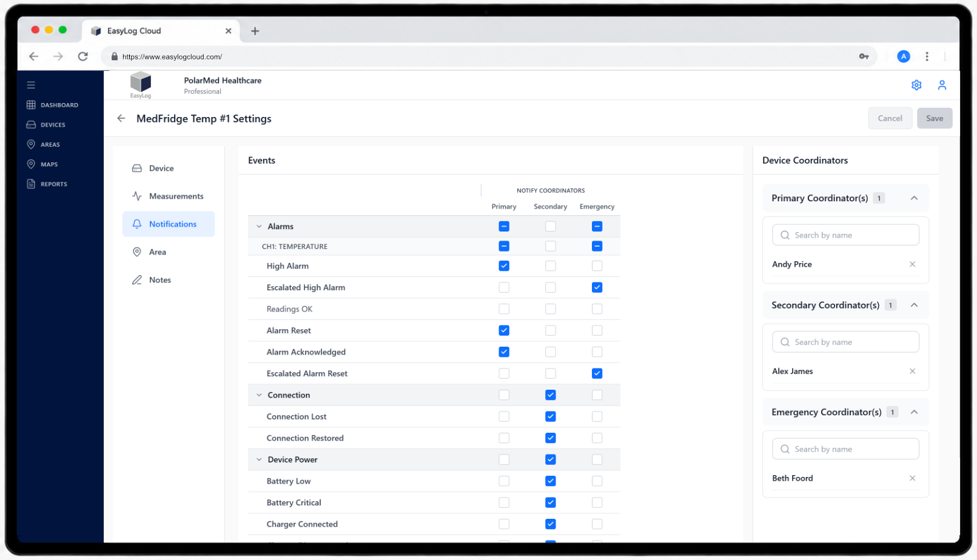Open Dashboard from the sidebar
977x560 pixels.
pyautogui.click(x=53, y=105)
